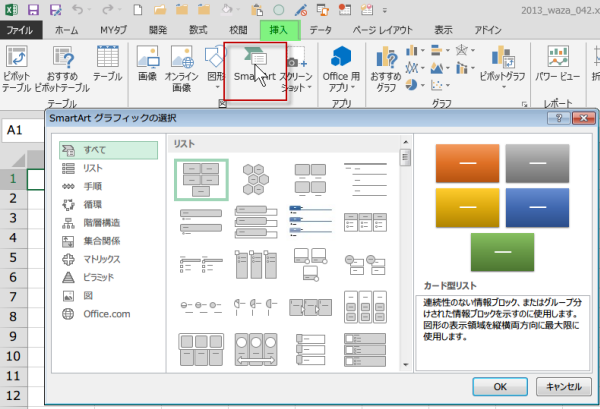The width and height of the screenshot is (600, 409).
Task: Click the save icon in the quick access toolbar
Action: pyautogui.click(x=33, y=11)
